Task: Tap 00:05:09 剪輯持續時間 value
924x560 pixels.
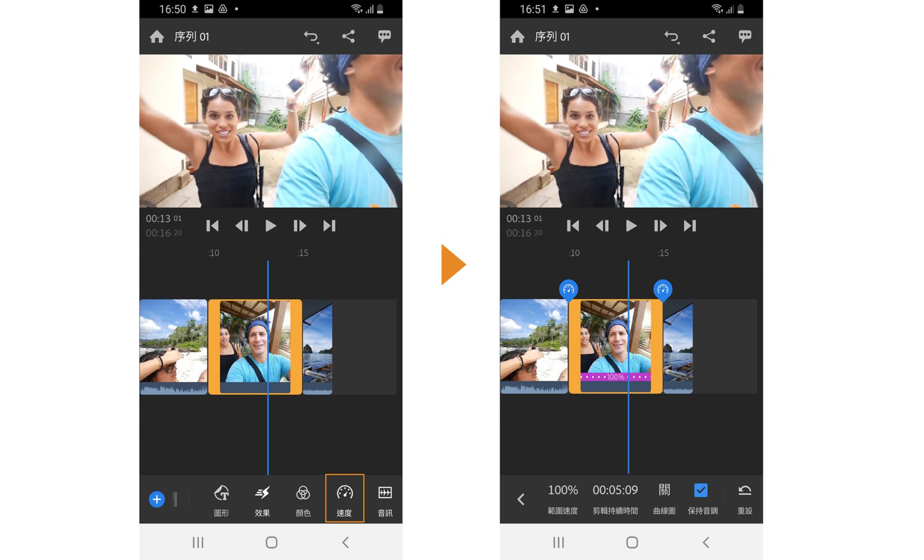Action: (615, 490)
